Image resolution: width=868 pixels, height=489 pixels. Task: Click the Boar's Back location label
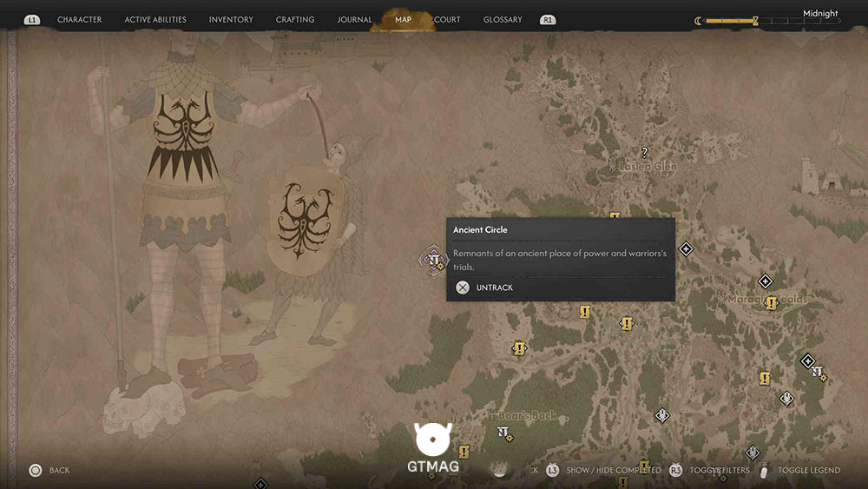527,415
